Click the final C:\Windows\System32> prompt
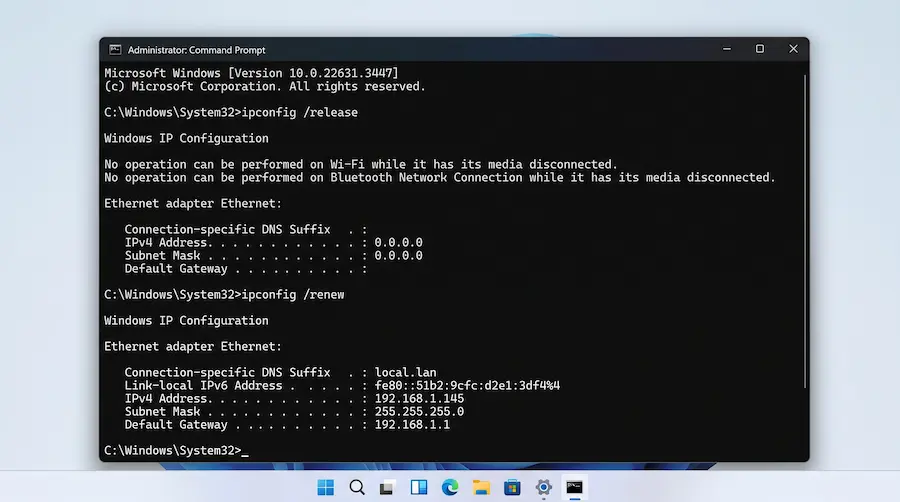The height and width of the screenshot is (502, 900). [x=173, y=451]
